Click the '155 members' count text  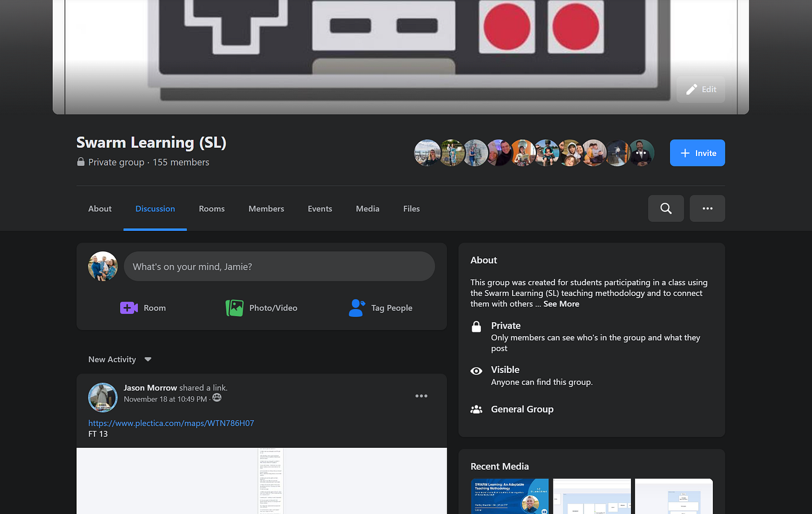point(181,162)
